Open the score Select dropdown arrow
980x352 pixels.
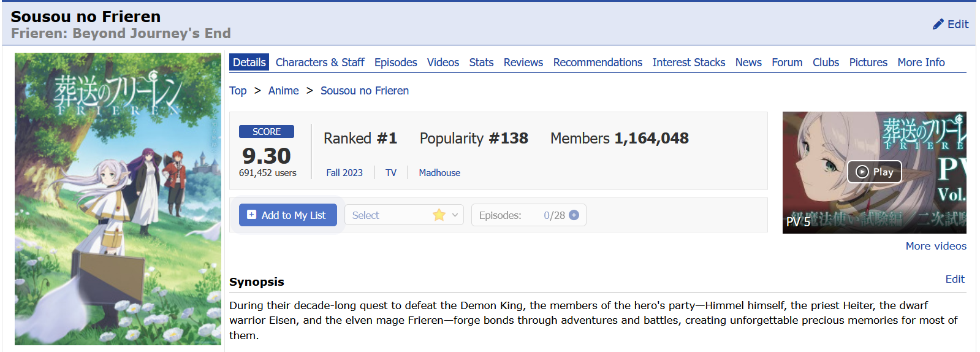455,215
